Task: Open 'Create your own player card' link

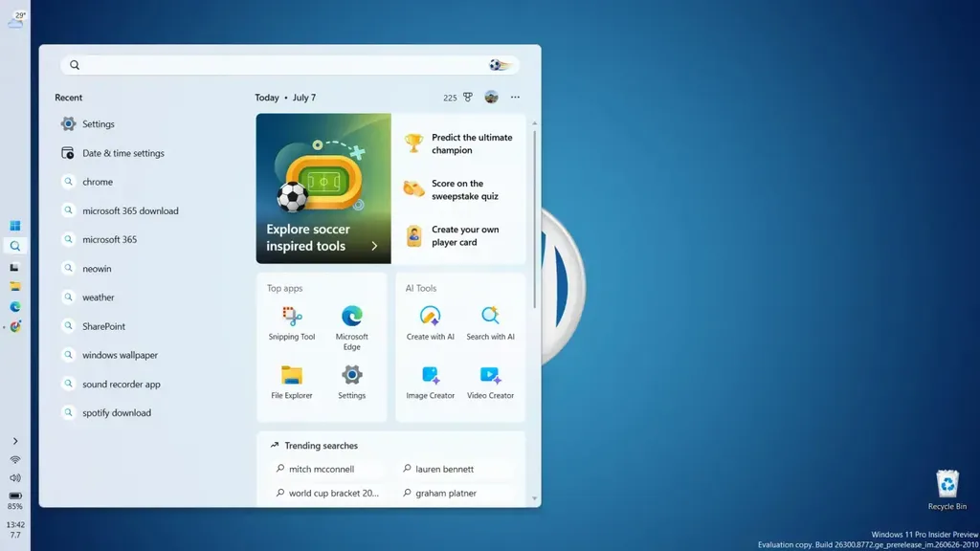Action: pos(458,235)
